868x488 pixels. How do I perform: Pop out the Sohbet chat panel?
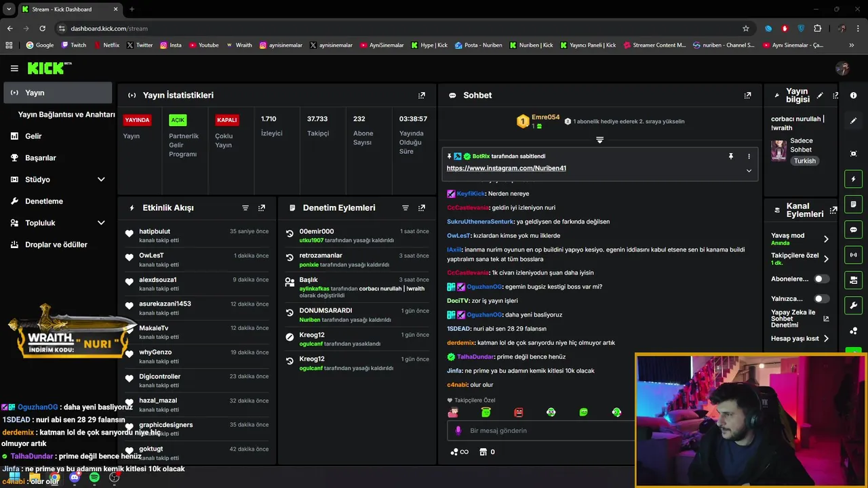pyautogui.click(x=747, y=96)
